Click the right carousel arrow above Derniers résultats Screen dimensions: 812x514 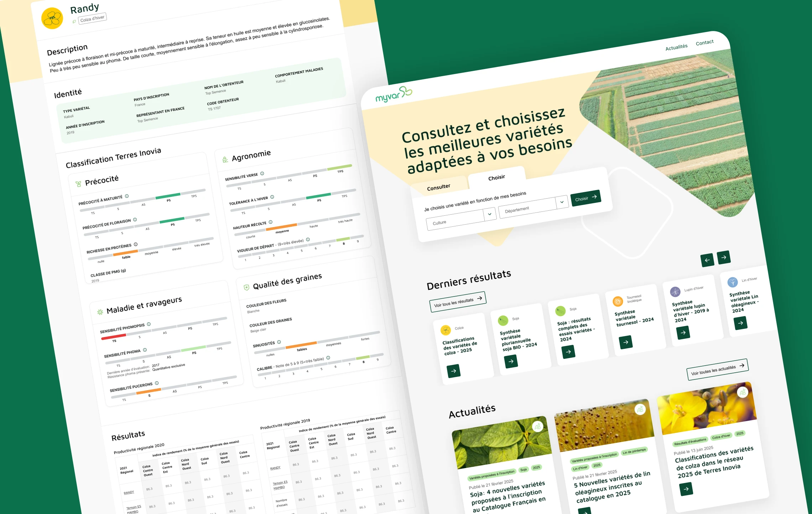pyautogui.click(x=724, y=257)
